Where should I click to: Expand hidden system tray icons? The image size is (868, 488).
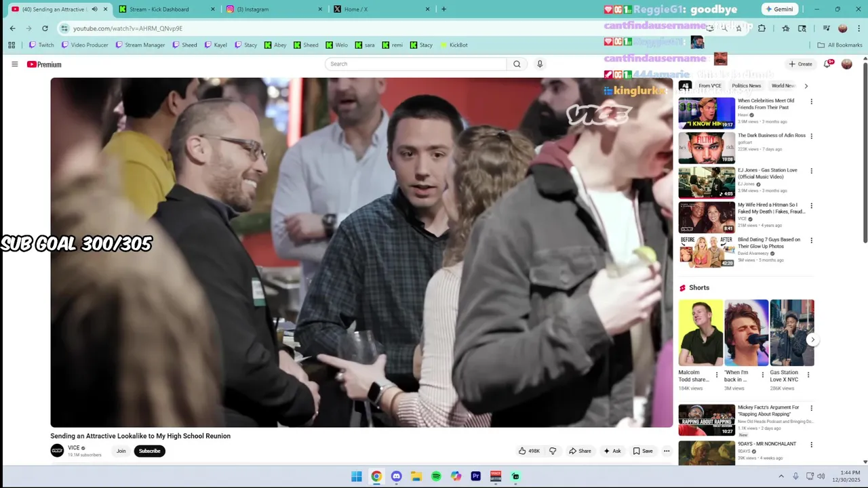[781, 476]
